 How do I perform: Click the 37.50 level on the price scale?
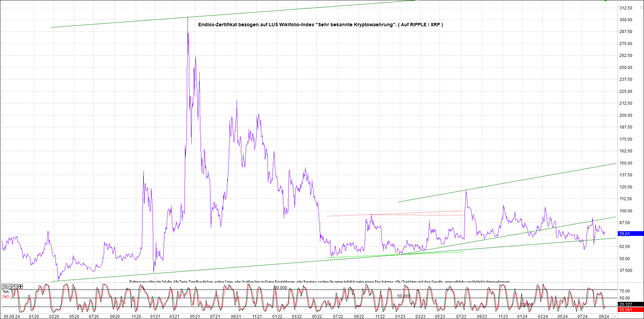(x=626, y=270)
